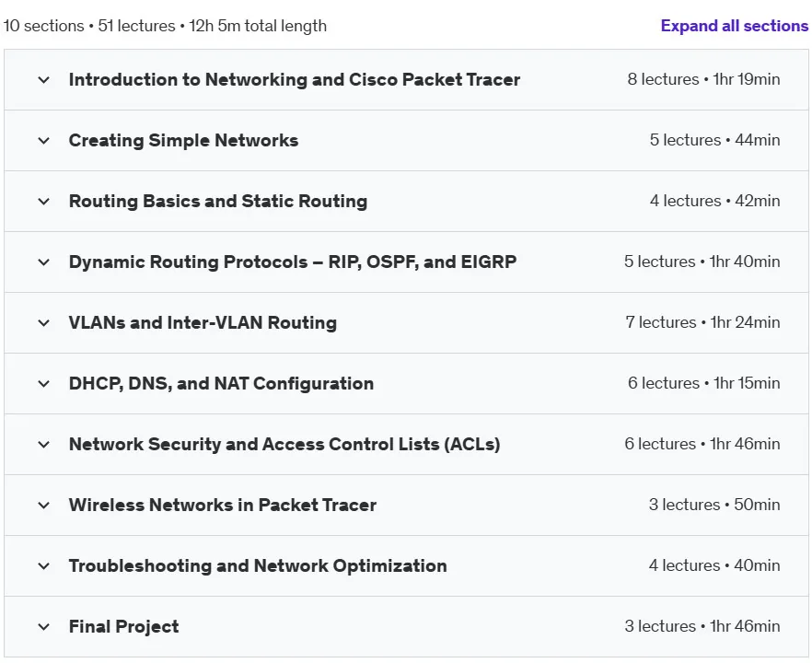Open the VLANs and Inter-VLAN Routing title
Screen dimensions: 812x663
(x=203, y=322)
